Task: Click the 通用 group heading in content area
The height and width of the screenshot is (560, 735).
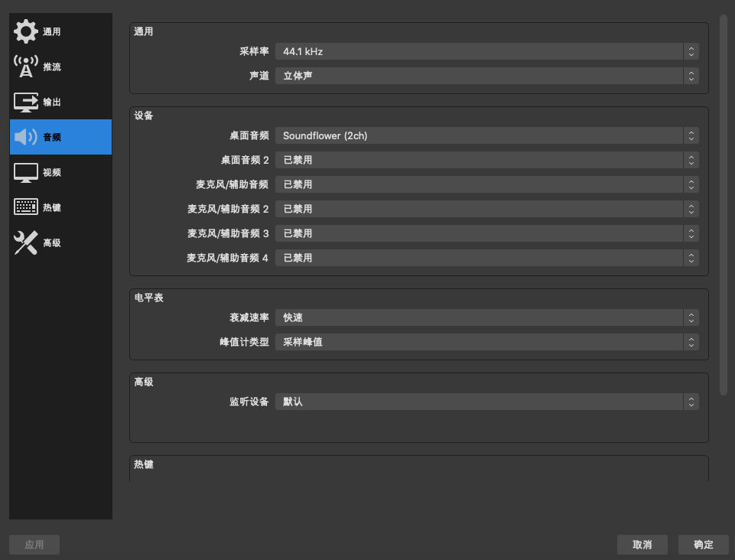Action: [144, 31]
